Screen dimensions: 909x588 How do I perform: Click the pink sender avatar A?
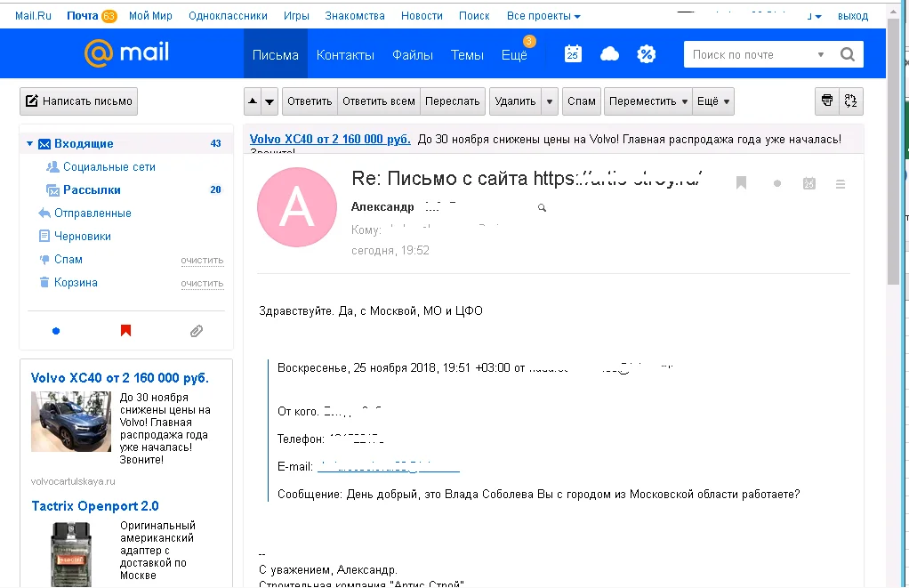(297, 207)
